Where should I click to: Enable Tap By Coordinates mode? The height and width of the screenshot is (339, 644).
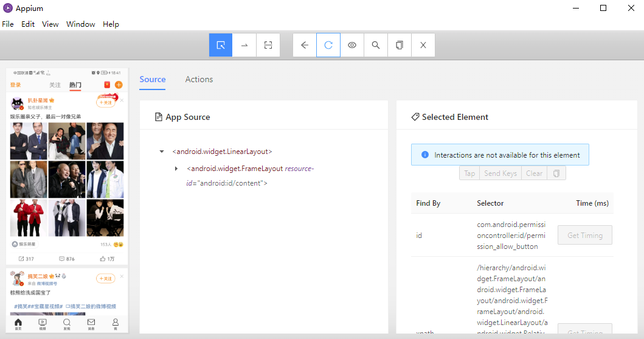pyautogui.click(x=268, y=45)
